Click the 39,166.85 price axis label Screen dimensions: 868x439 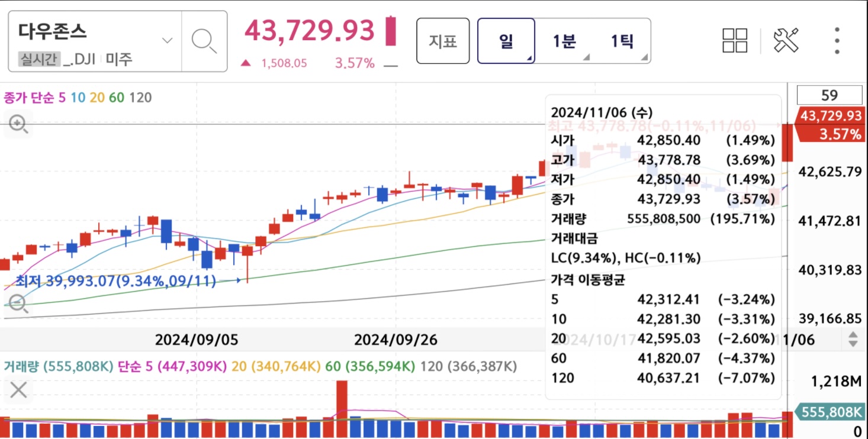coord(830,319)
